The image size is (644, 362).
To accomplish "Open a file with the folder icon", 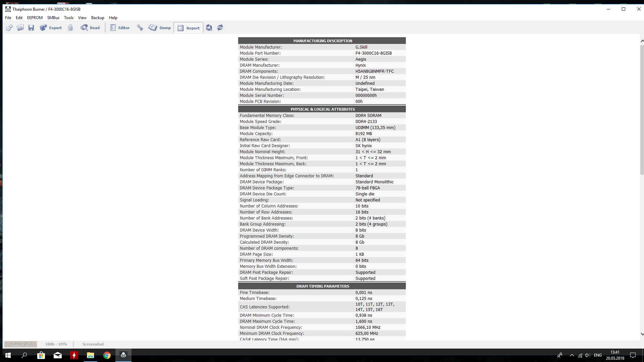I will coord(20,28).
